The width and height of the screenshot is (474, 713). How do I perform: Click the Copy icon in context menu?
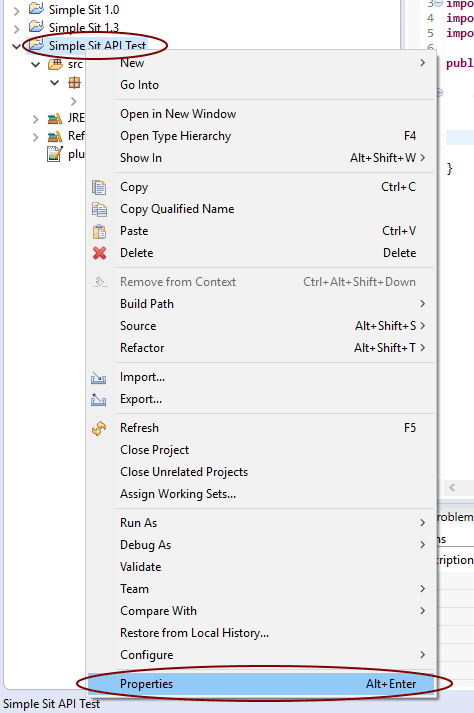99,187
